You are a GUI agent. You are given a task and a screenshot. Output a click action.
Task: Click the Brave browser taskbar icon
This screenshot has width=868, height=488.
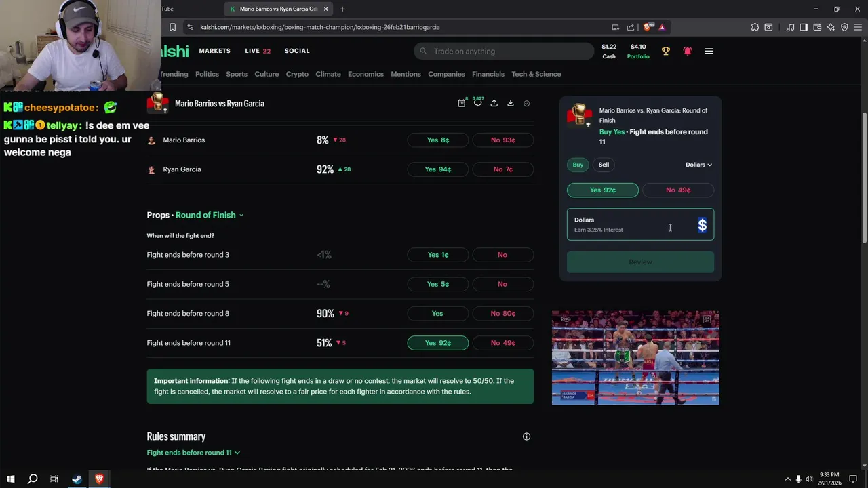click(x=99, y=479)
